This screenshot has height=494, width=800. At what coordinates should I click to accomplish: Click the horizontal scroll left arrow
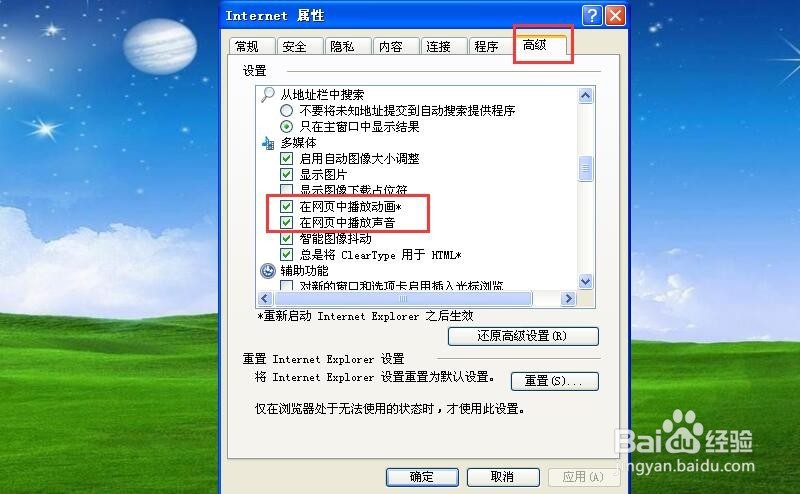pos(265,299)
